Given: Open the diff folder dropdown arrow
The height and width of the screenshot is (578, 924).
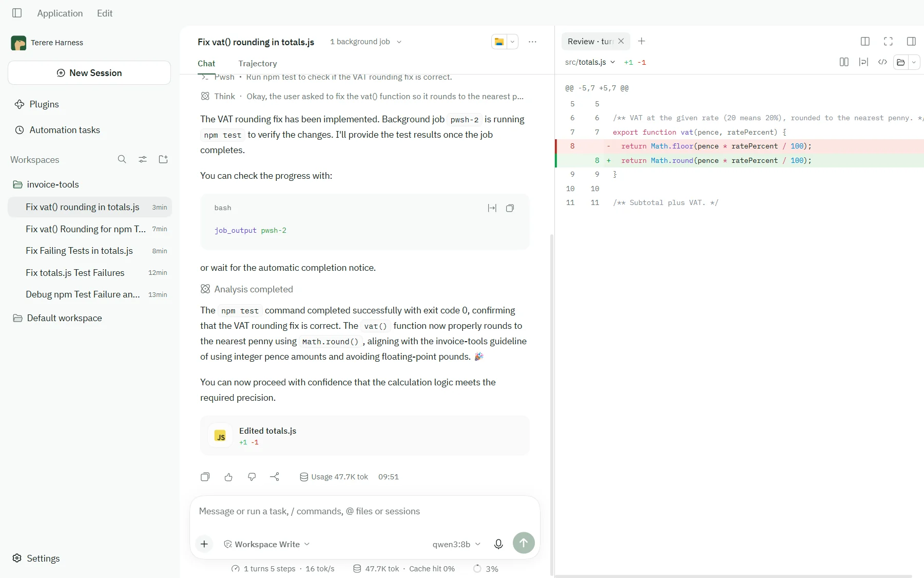Looking at the screenshot, I should point(914,62).
